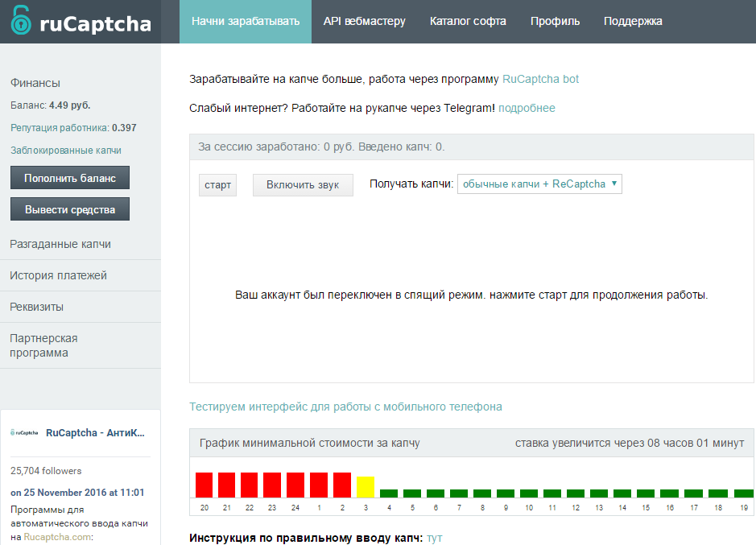The width and height of the screenshot is (756, 545).
Task: Click the "Вывести средства" button
Action: 70,209
